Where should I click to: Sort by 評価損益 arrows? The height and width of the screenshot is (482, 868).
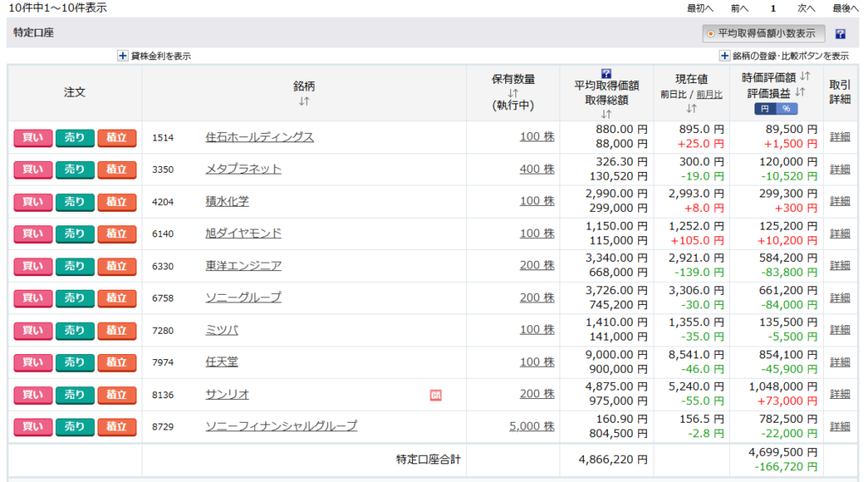pyautogui.click(x=800, y=92)
